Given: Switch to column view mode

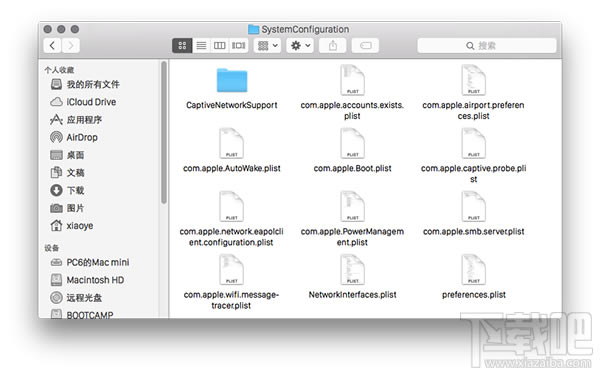Looking at the screenshot, I should pos(220,46).
